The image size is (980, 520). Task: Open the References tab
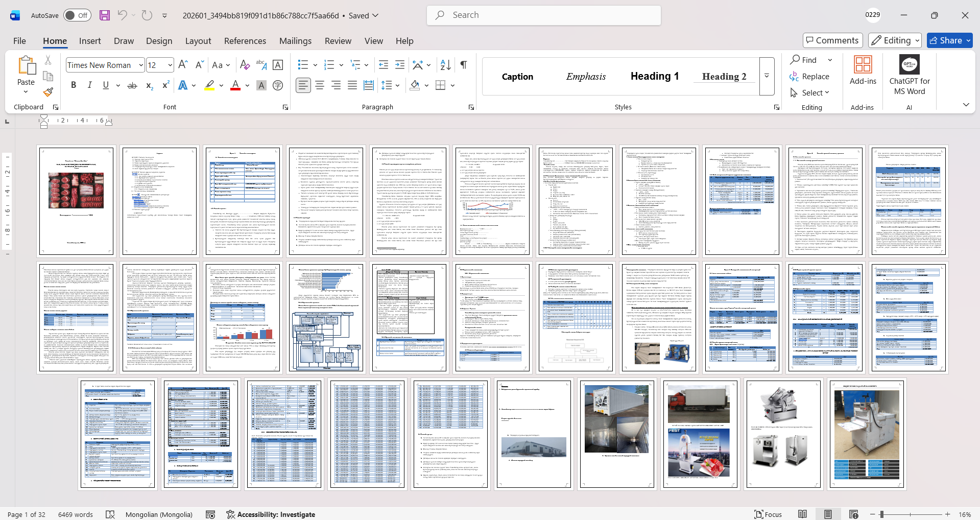pos(245,41)
